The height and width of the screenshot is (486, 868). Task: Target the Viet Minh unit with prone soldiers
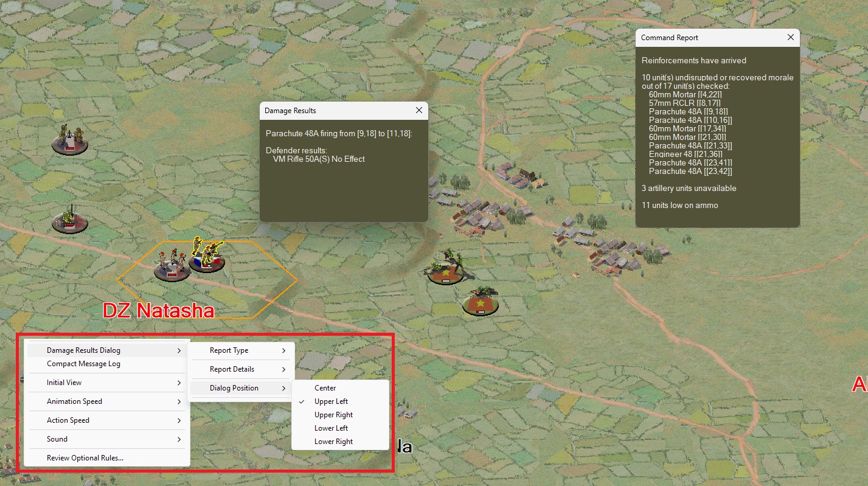click(x=481, y=301)
